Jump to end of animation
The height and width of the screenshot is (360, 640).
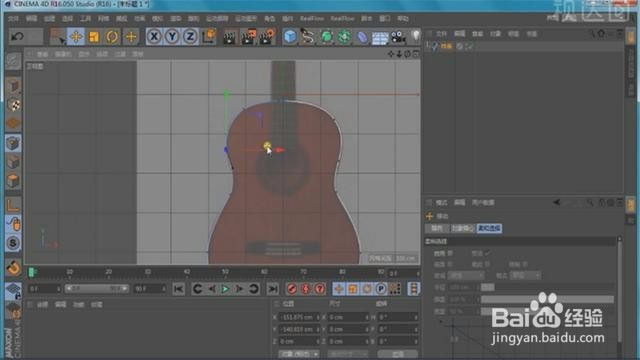273,289
